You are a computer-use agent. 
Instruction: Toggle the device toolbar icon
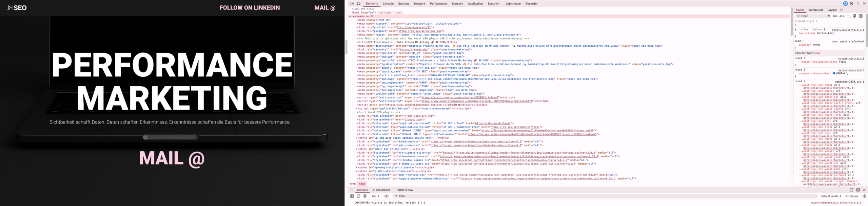(x=358, y=4)
